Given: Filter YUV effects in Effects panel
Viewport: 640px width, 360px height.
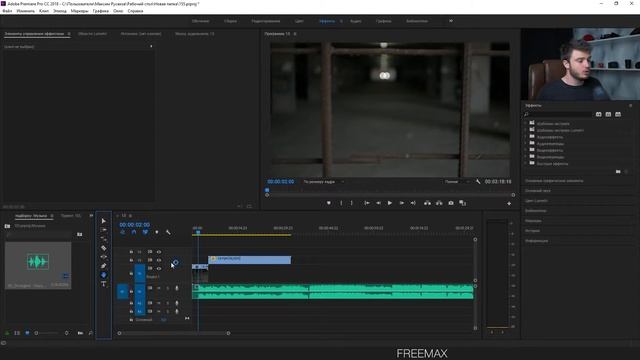Looking at the screenshot, I should [618, 114].
